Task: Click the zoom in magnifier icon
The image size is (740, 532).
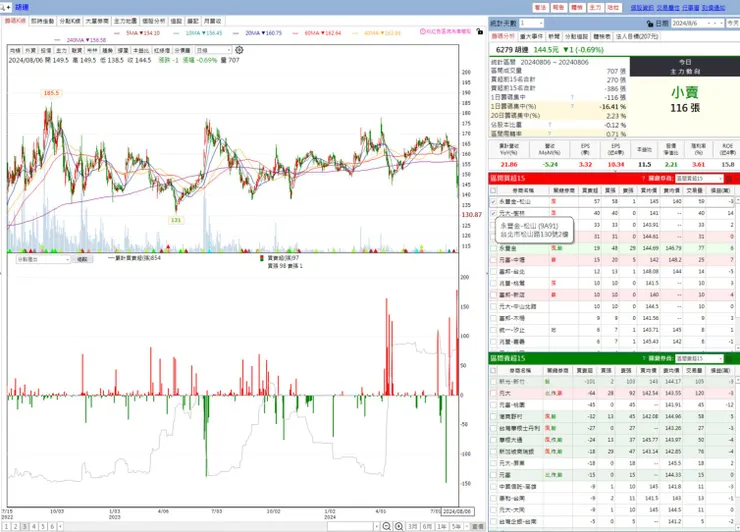Action: click(x=399, y=526)
